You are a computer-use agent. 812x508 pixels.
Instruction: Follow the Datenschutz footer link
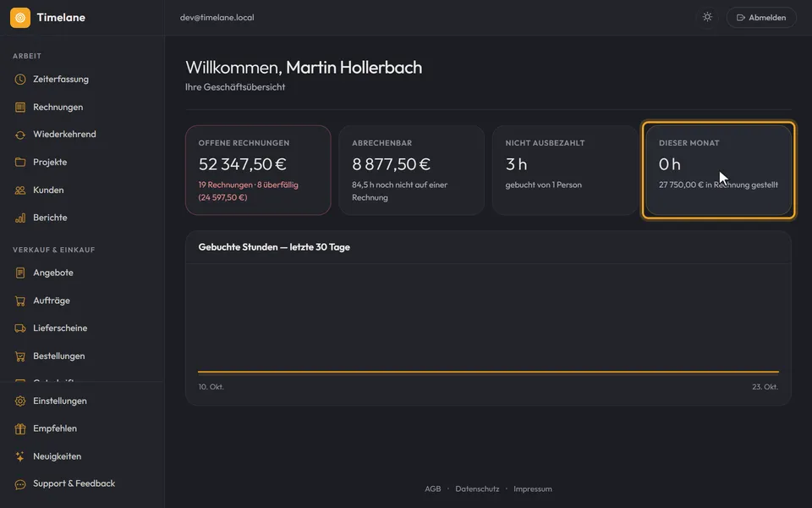(477, 489)
